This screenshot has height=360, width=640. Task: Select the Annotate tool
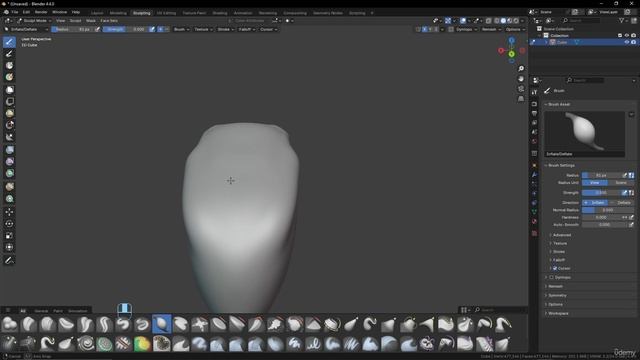pyautogui.click(x=9, y=260)
